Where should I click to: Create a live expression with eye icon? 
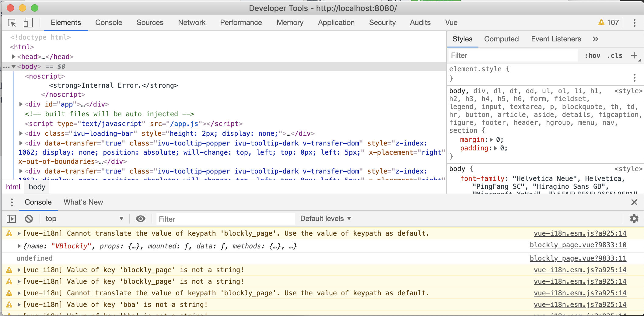coord(140,219)
